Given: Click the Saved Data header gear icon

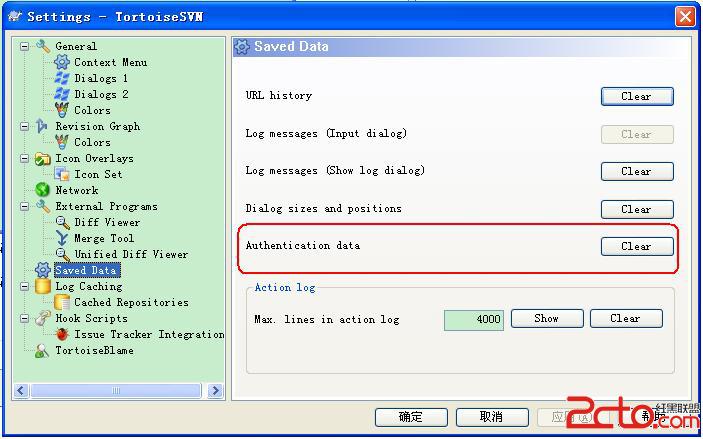Looking at the screenshot, I should (242, 47).
